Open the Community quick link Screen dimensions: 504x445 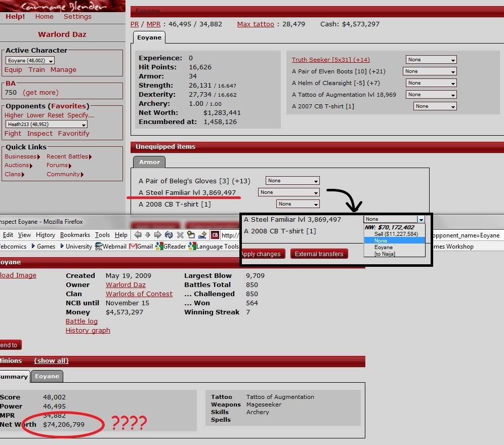coord(65,174)
